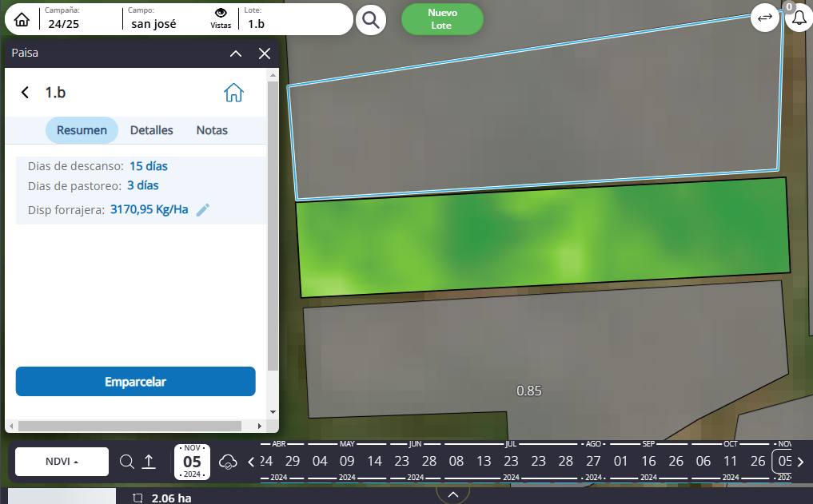Click the "3 días" grazing days value
Viewport: 813px width, 504px height.
pyautogui.click(x=142, y=185)
